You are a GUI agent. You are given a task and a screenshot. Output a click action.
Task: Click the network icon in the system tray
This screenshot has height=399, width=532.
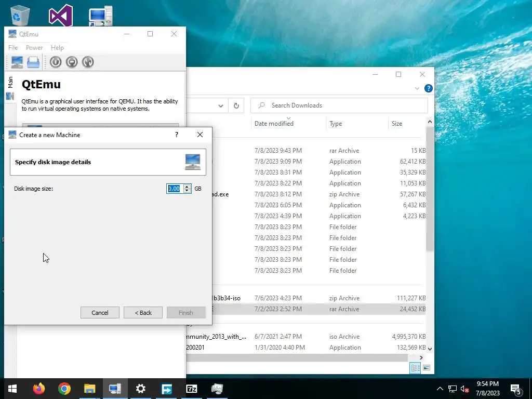[453, 389]
